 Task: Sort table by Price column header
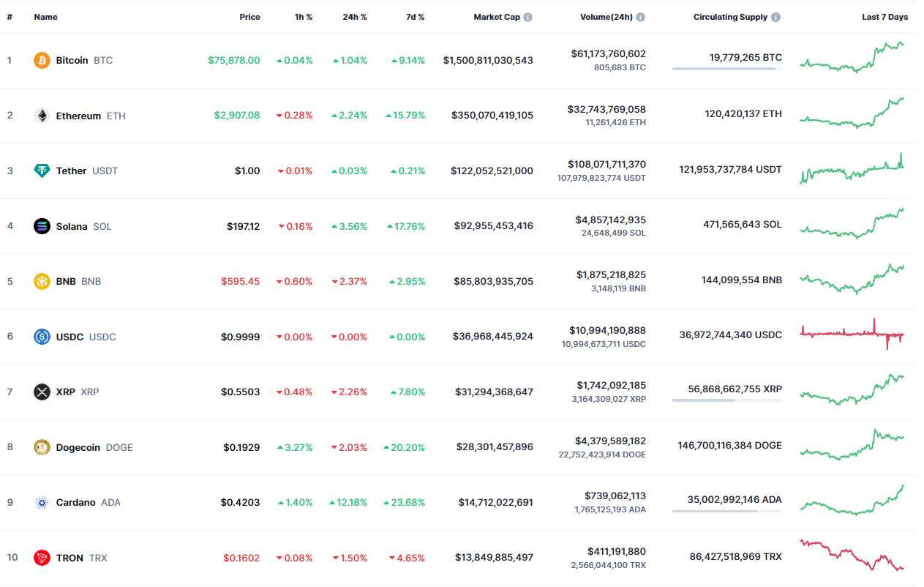click(x=249, y=17)
